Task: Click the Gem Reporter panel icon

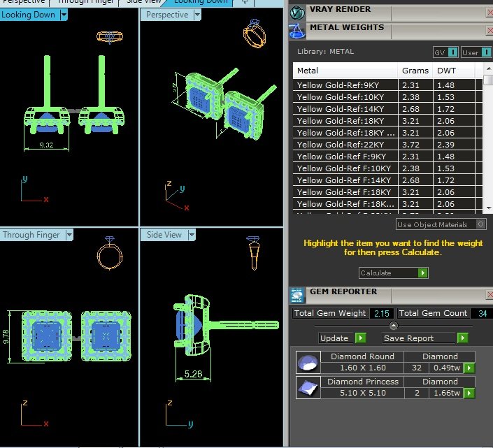Action: tap(296, 296)
